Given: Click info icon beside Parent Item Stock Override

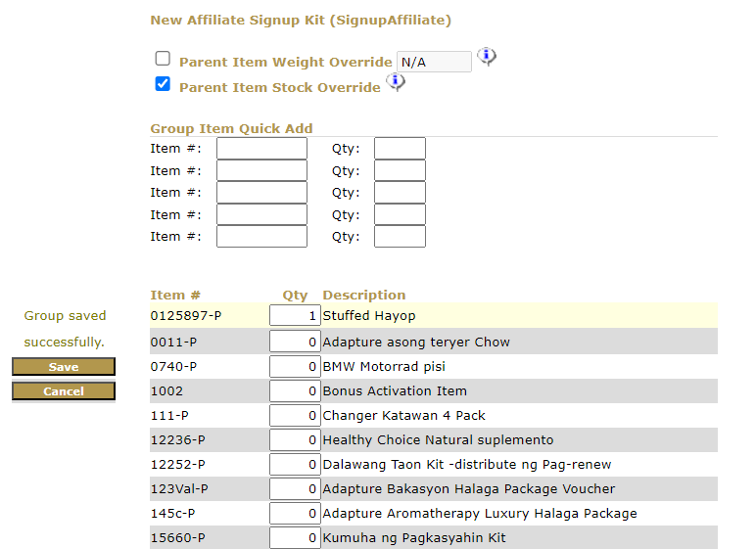Looking at the screenshot, I should 396,82.
